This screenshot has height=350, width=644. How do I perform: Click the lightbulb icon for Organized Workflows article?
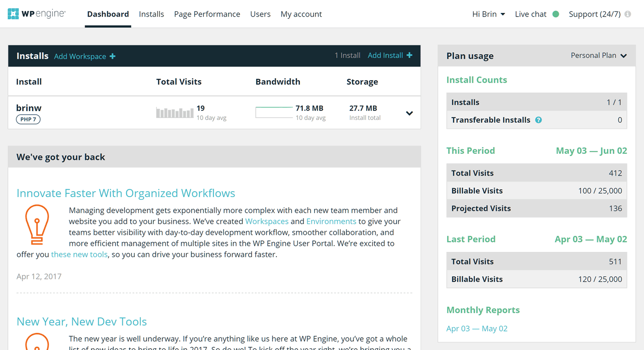[37, 225]
